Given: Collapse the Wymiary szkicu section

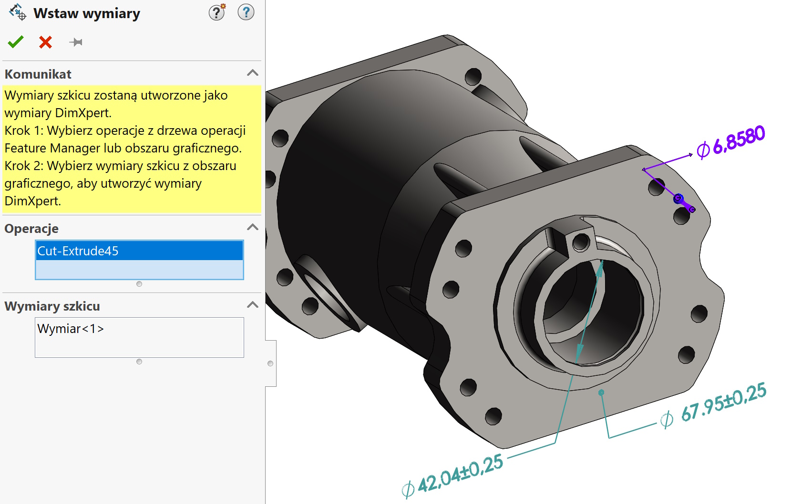Looking at the screenshot, I should [253, 305].
